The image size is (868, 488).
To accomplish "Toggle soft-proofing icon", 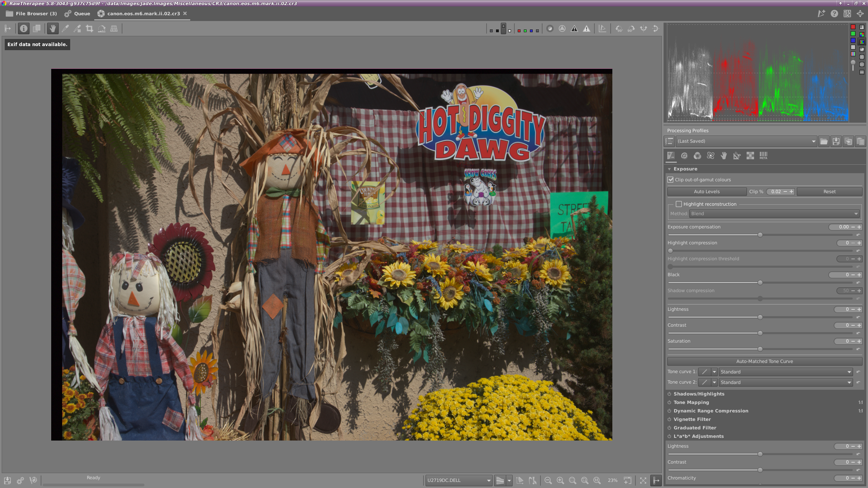I will [519, 481].
